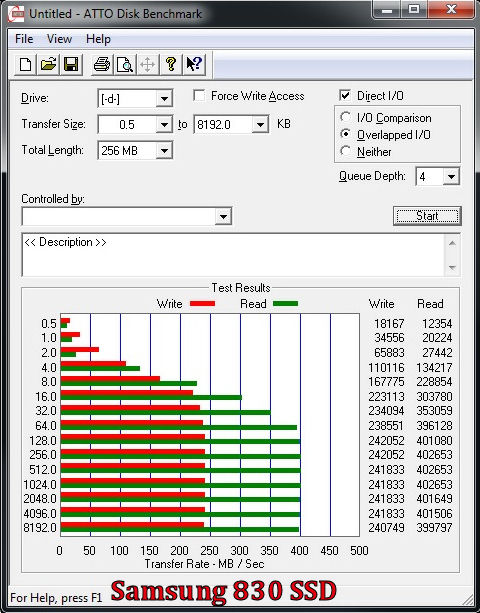
Task: Click the Description scroll up arrow
Action: click(452, 243)
